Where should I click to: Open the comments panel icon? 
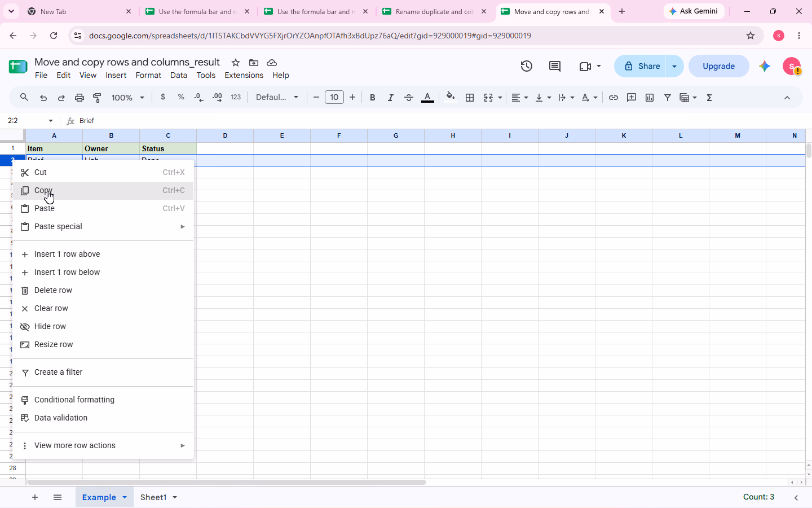pyautogui.click(x=555, y=66)
